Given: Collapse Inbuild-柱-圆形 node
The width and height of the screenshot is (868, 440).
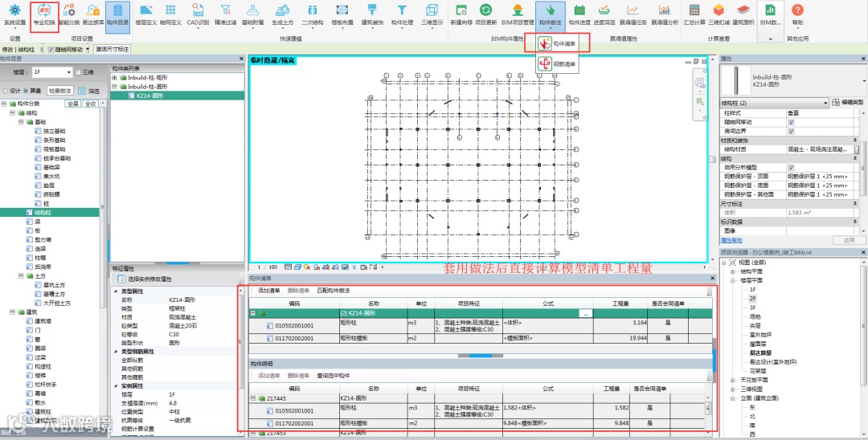Looking at the screenshot, I should [115, 87].
